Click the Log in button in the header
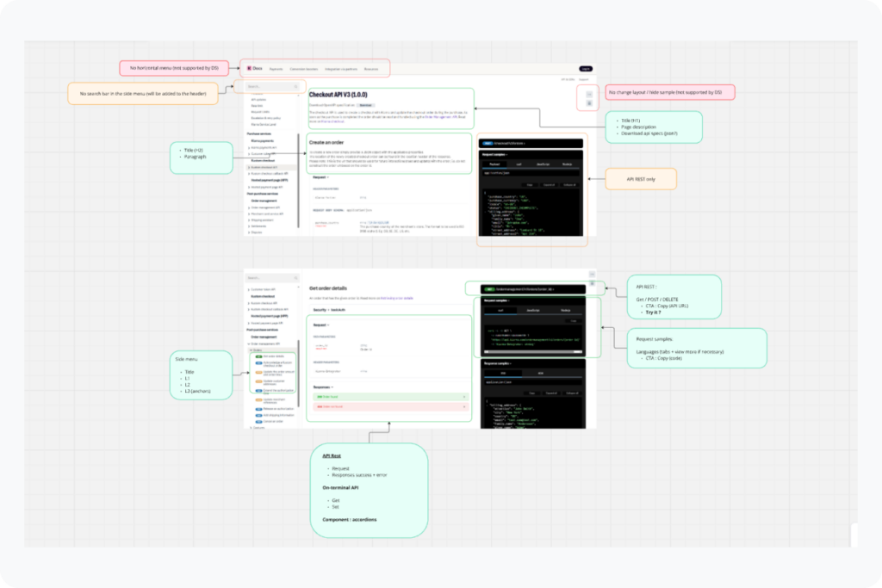882x588 pixels. click(x=586, y=68)
